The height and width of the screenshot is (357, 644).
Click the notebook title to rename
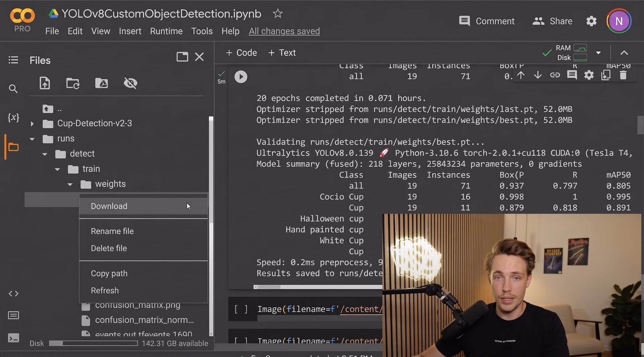pos(161,14)
